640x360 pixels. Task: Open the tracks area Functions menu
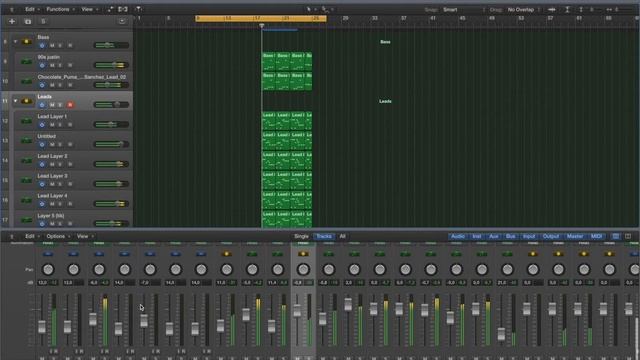60,9
